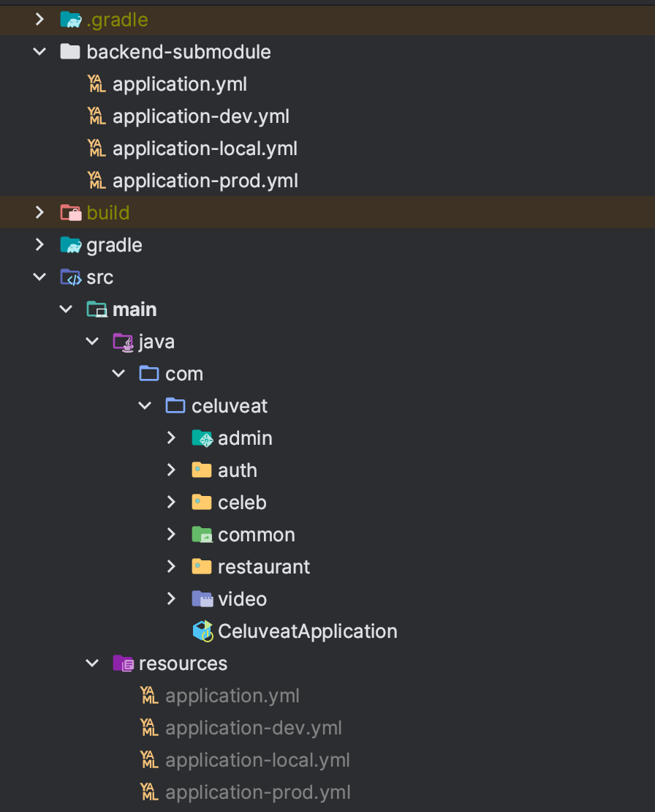The image size is (655, 812).
Task: Click the source module icon next to src
Action: click(x=70, y=277)
